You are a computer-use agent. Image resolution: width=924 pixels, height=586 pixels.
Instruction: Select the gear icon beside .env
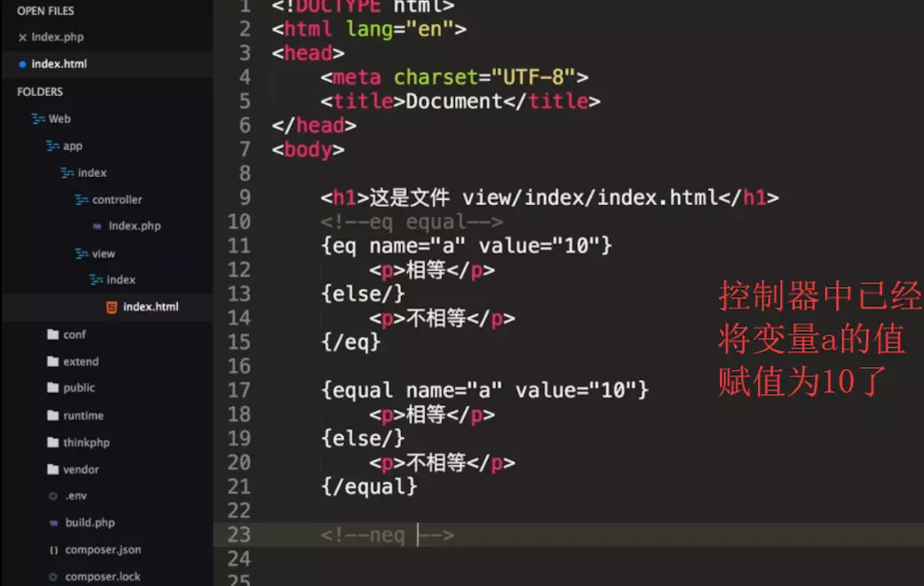tap(52, 496)
